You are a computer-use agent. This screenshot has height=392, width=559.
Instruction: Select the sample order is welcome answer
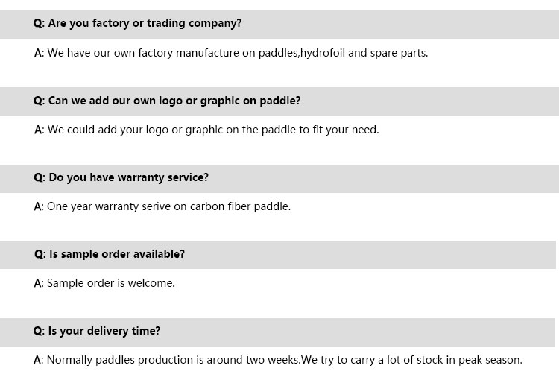point(104,283)
